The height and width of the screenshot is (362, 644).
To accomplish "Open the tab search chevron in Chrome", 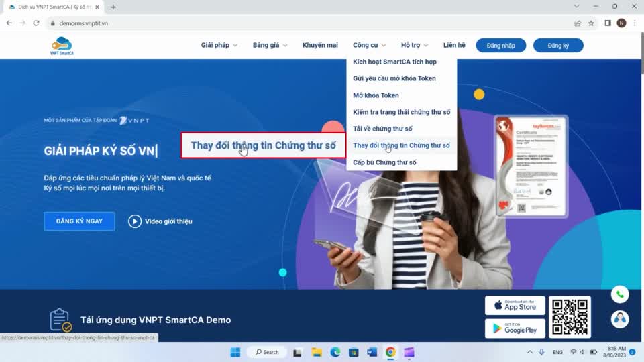I will tap(577, 7).
